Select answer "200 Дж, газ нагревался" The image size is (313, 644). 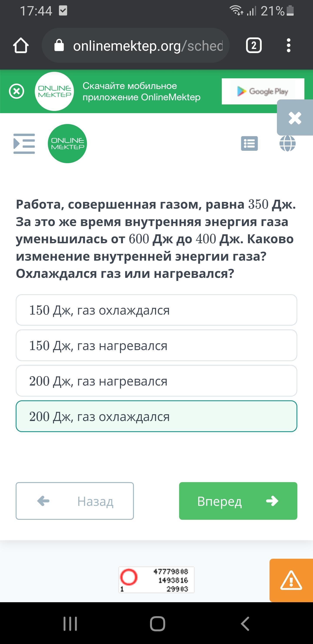[x=156, y=381]
